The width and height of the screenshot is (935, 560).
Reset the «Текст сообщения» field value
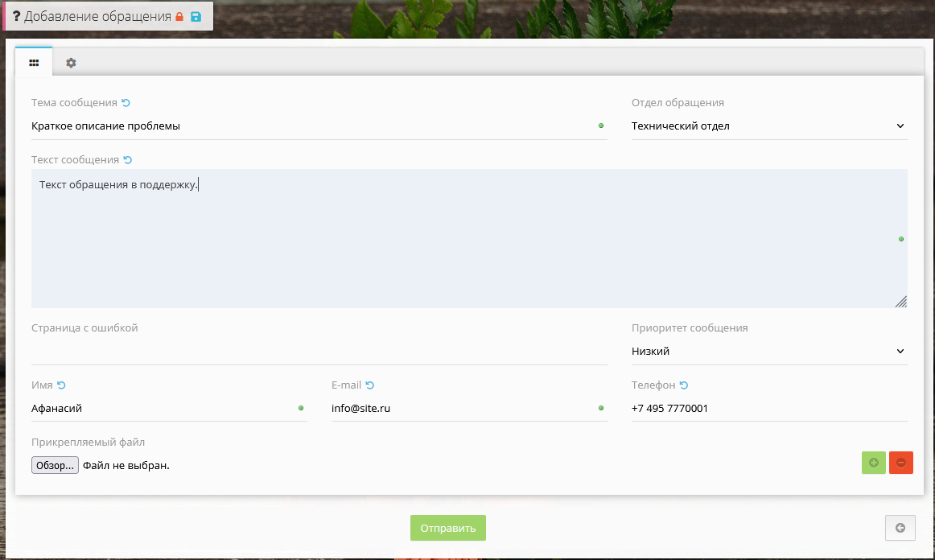click(127, 159)
